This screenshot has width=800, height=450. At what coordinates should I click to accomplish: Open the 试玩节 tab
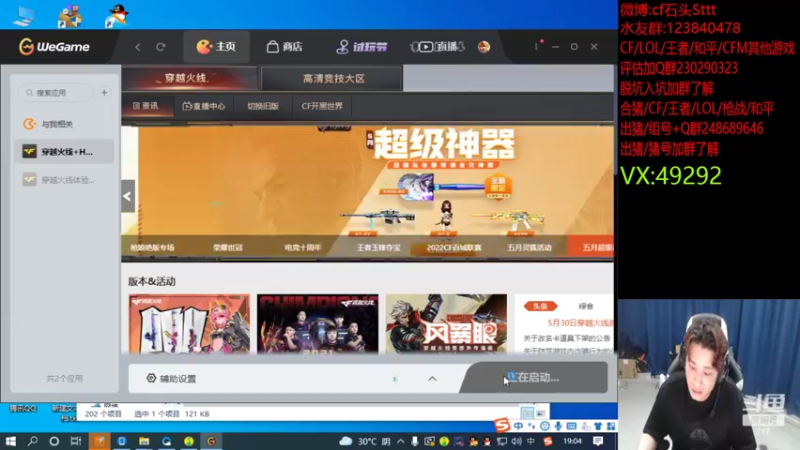click(361, 47)
